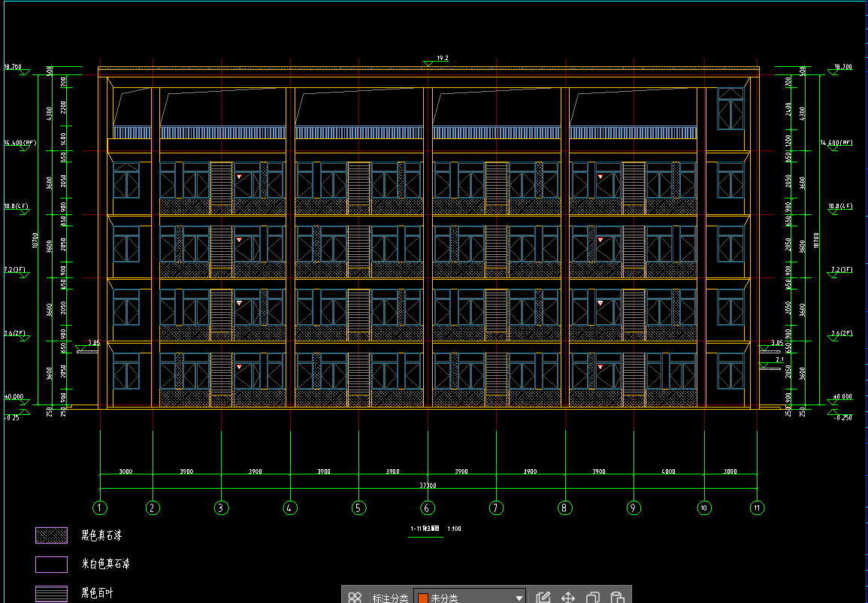The width and height of the screenshot is (868, 603).
Task: Click the 37300 overall dimension text
Action: tap(428, 486)
